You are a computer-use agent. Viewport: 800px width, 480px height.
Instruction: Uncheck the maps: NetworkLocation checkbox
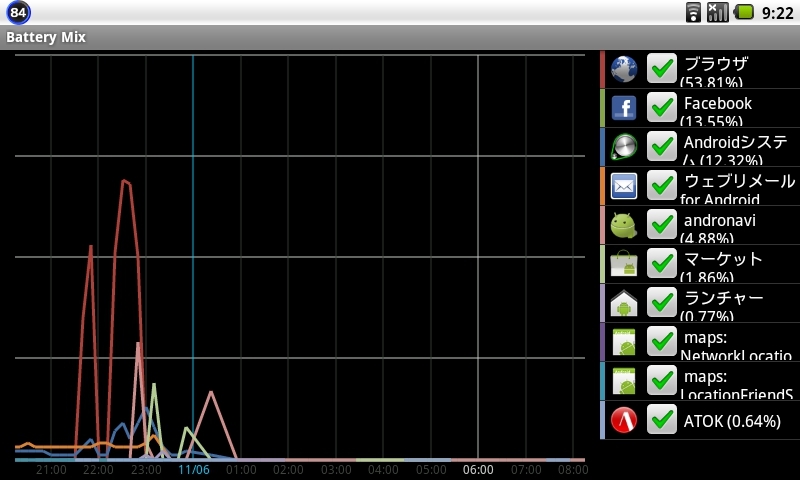coord(662,341)
